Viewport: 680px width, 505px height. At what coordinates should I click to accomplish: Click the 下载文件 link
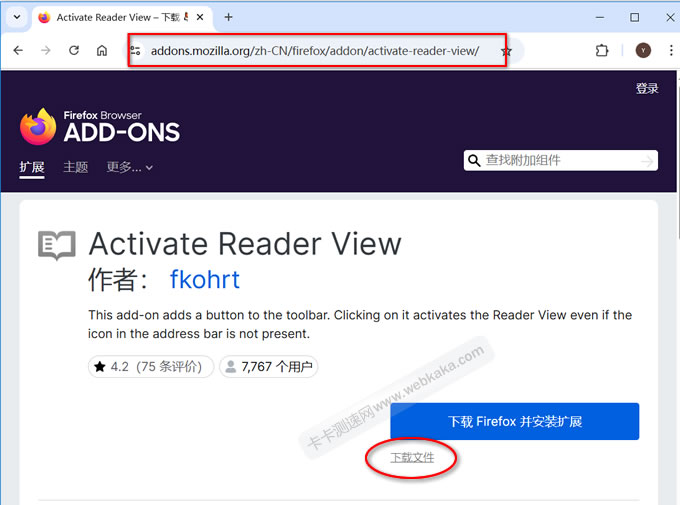412,458
